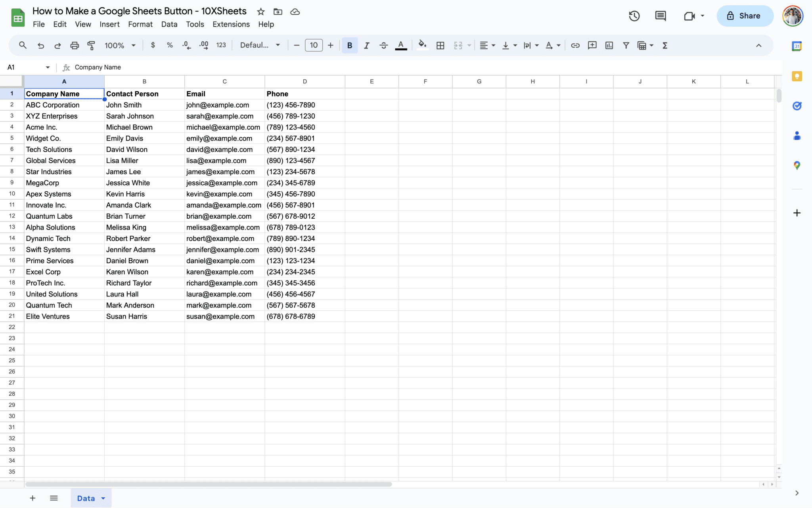Click the name box showing A1
812x508 pixels.
pyautogui.click(x=28, y=67)
